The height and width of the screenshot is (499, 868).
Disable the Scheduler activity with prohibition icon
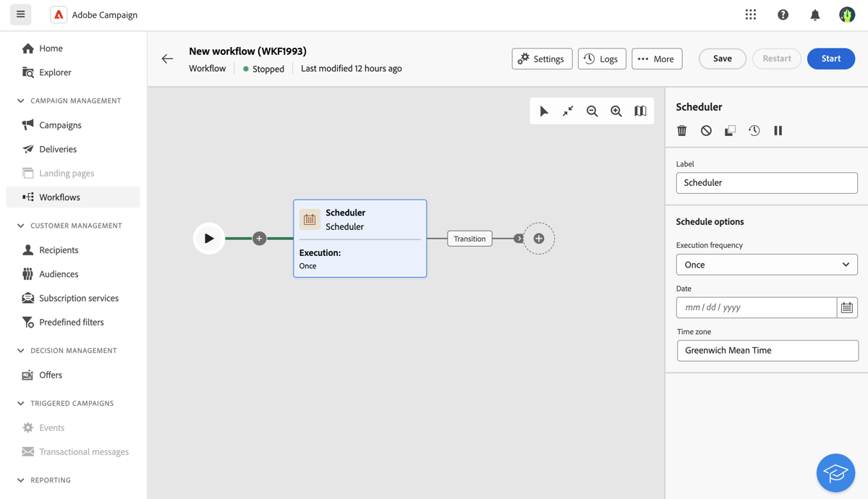pyautogui.click(x=706, y=130)
